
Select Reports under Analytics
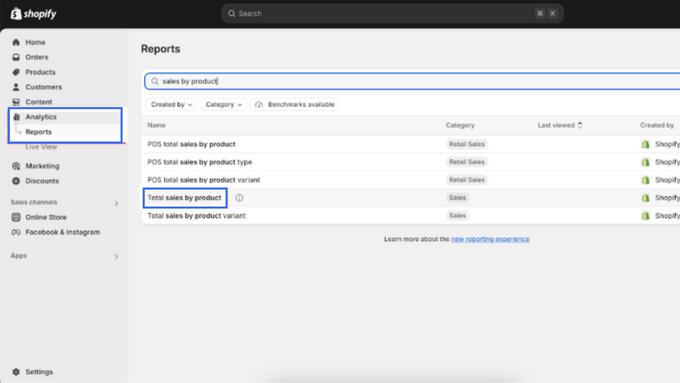38,132
